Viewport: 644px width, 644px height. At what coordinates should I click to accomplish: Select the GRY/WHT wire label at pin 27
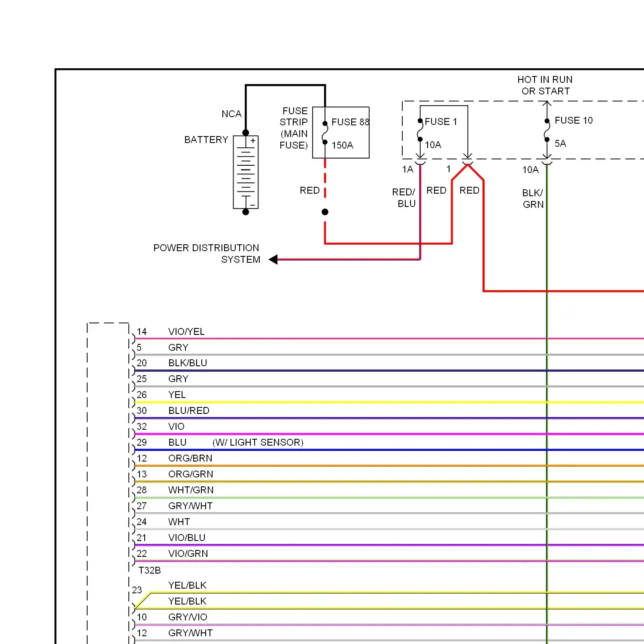point(191,506)
